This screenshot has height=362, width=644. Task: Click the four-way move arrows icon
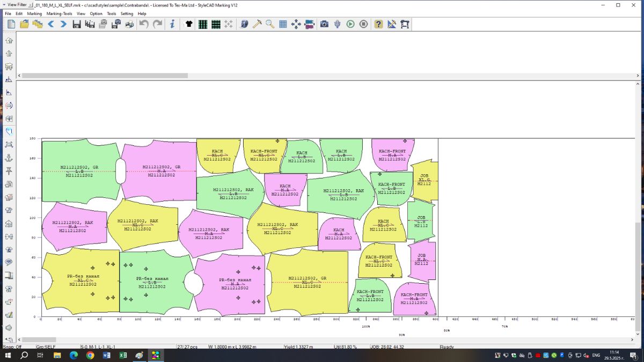point(296,24)
